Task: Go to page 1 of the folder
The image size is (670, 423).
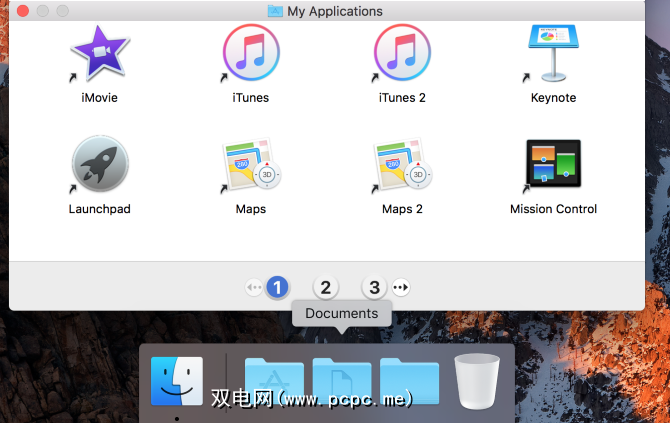Action: (x=277, y=287)
